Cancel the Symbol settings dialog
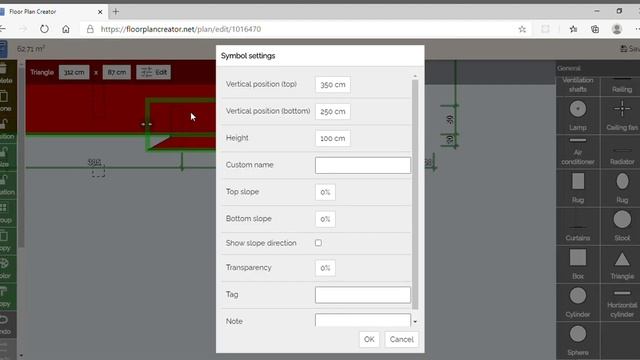This screenshot has height=360, width=640. (401, 339)
